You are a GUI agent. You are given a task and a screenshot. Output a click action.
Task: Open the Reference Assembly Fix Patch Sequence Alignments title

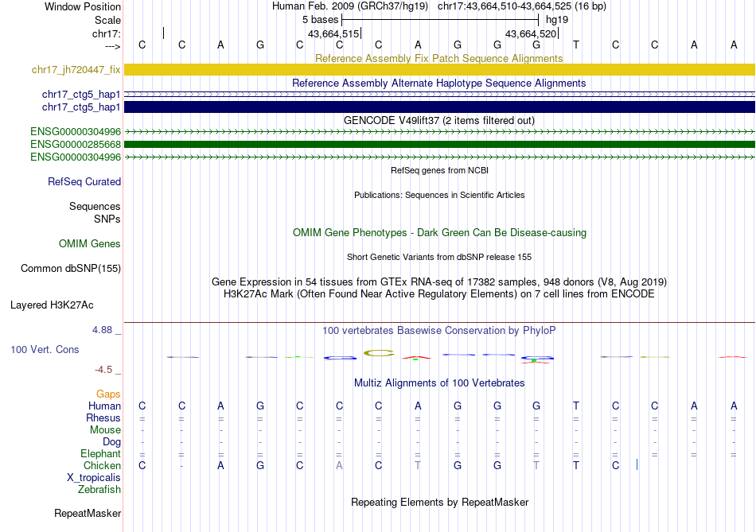[x=438, y=58]
